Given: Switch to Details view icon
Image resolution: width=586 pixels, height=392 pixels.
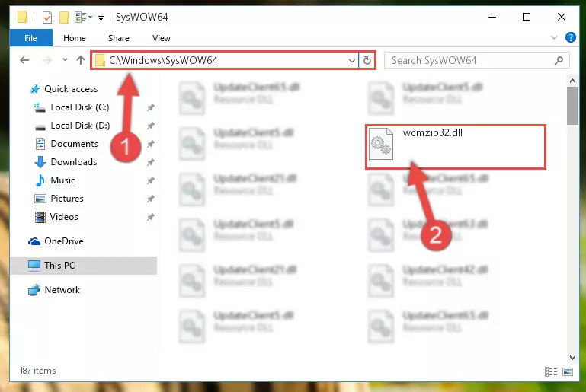Looking at the screenshot, I should coord(551,371).
